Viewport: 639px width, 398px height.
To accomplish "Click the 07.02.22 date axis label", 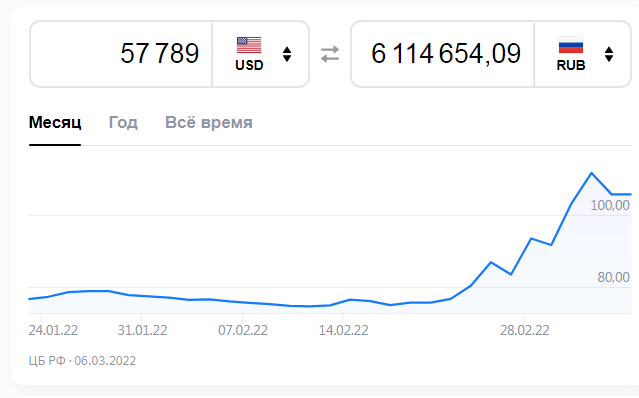I will tap(243, 330).
